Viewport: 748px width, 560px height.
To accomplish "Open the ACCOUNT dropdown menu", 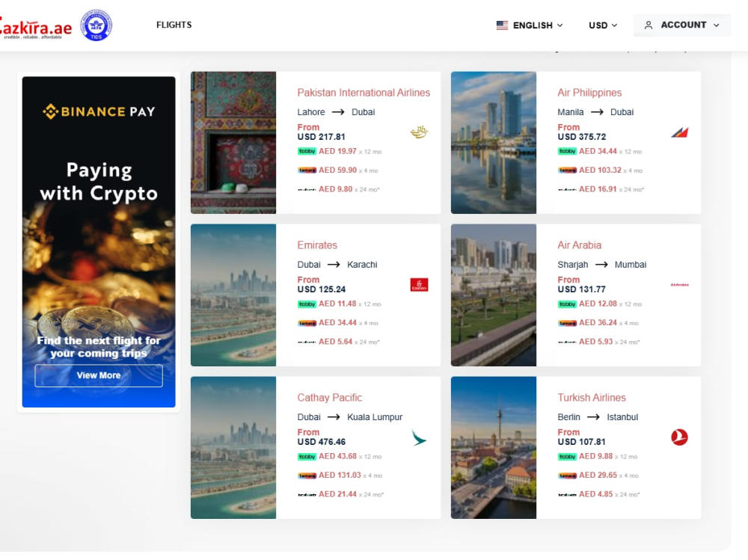I will coord(681,25).
